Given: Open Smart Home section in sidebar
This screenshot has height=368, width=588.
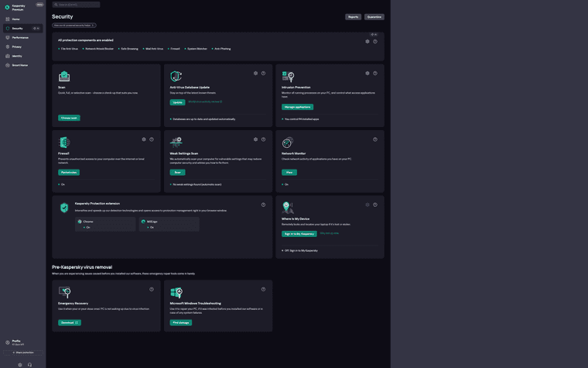Looking at the screenshot, I should tap(23, 65).
